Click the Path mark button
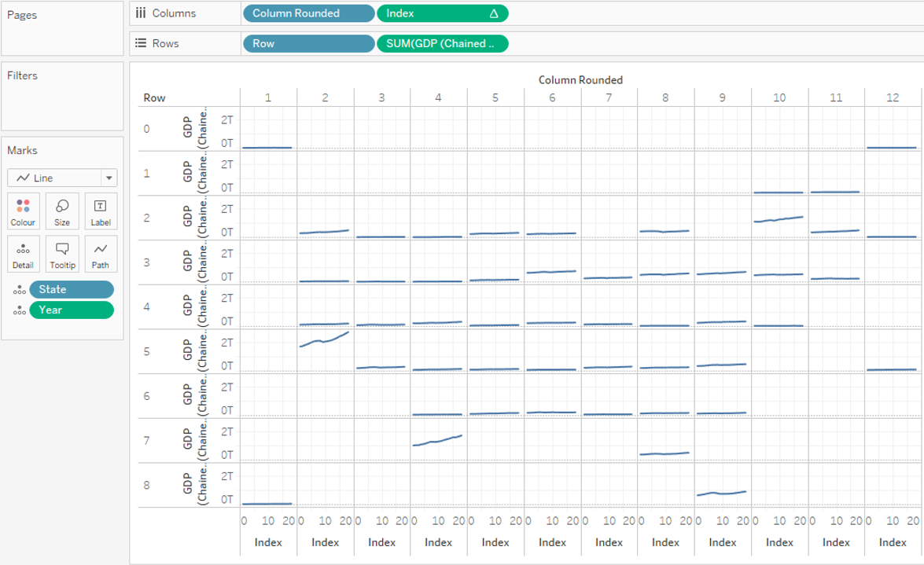Image resolution: width=924 pixels, height=565 pixels. (x=101, y=254)
